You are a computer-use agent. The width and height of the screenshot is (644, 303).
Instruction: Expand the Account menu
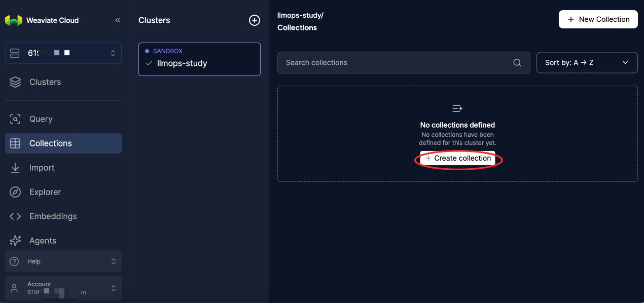coord(63,288)
